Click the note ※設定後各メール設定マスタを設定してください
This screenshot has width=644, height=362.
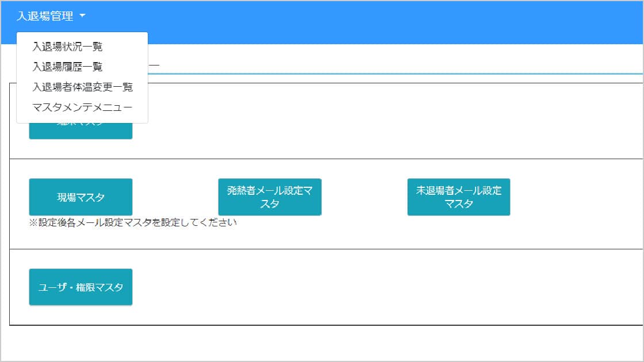[x=133, y=223]
